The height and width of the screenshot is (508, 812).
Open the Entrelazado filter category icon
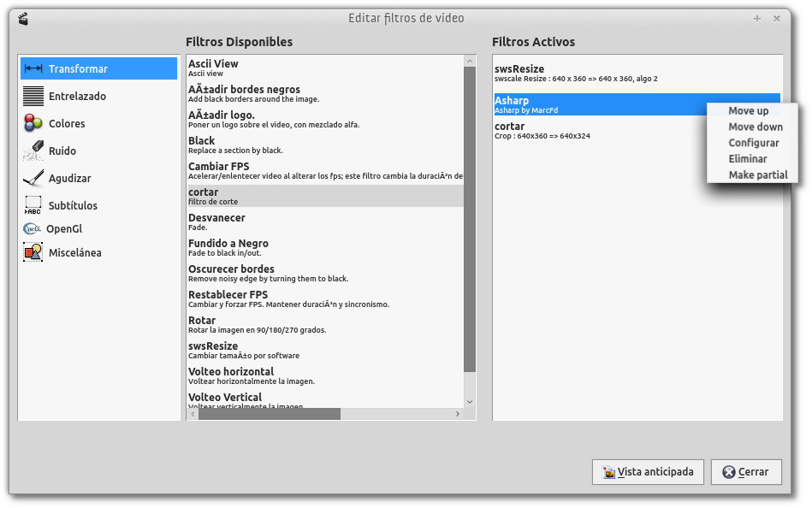33,97
